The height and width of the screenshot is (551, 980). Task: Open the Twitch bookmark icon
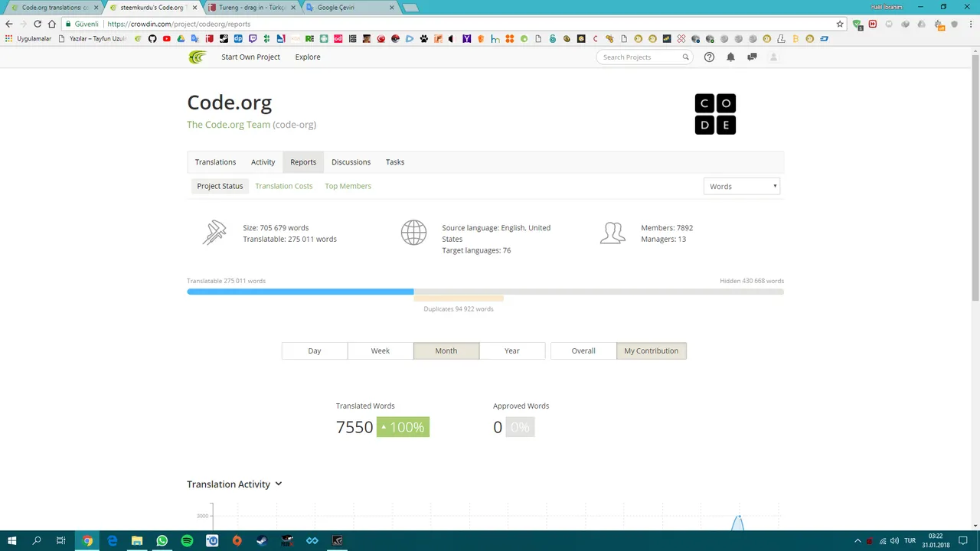pyautogui.click(x=253, y=38)
